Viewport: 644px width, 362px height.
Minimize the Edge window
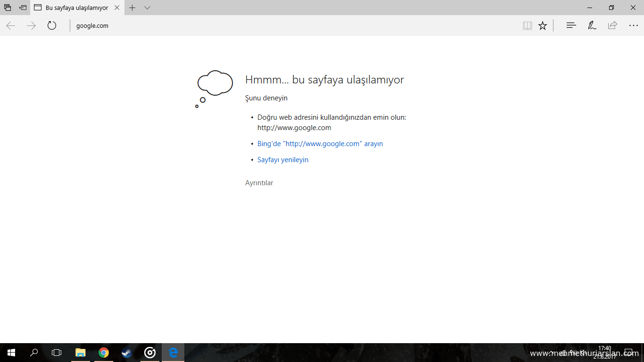pos(590,8)
